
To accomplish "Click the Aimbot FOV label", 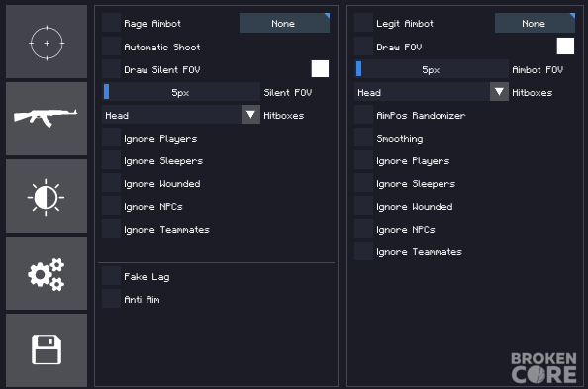I will 538,69.
